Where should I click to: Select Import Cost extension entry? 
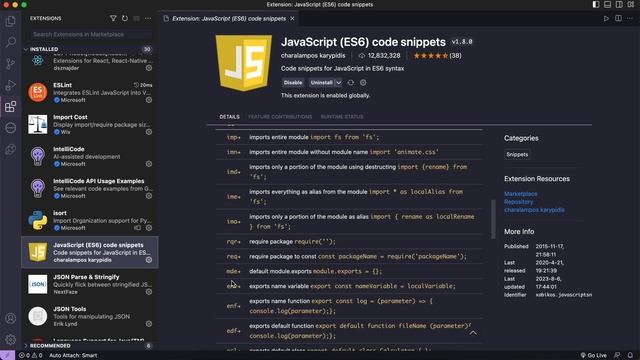click(90, 124)
